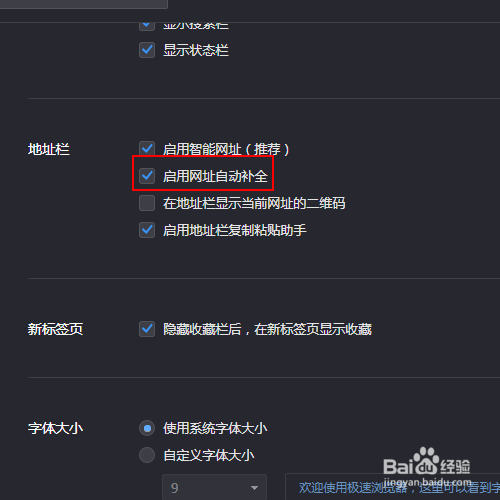Toggle the 启用智能网址（推荐） checkbox

point(147,149)
